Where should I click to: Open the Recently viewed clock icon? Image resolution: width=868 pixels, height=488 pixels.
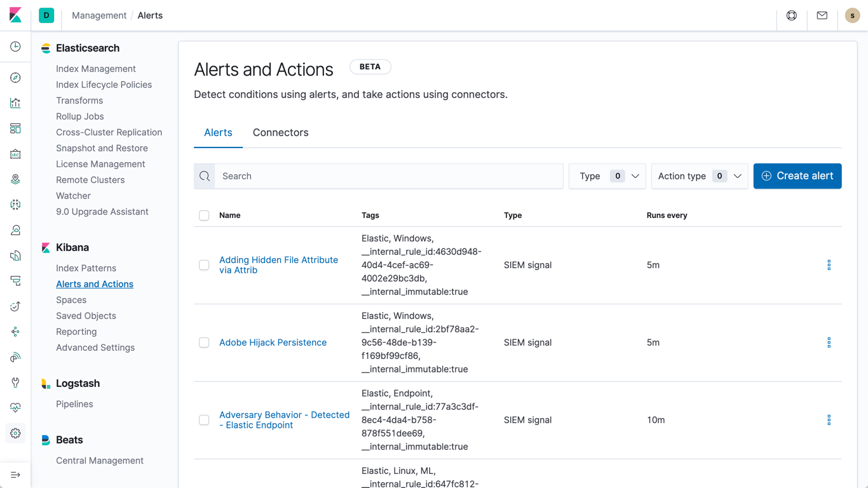(x=15, y=47)
